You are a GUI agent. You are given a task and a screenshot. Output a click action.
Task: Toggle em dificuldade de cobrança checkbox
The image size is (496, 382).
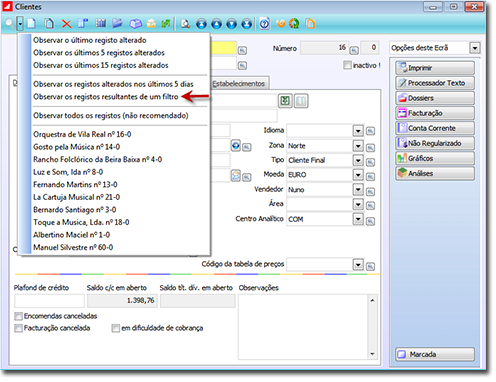click(116, 328)
